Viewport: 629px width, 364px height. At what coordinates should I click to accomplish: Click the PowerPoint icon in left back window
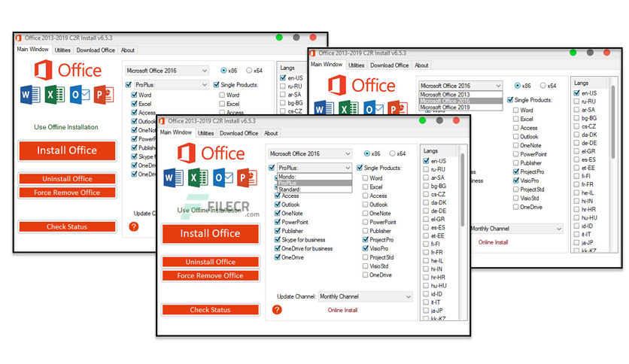[104, 95]
